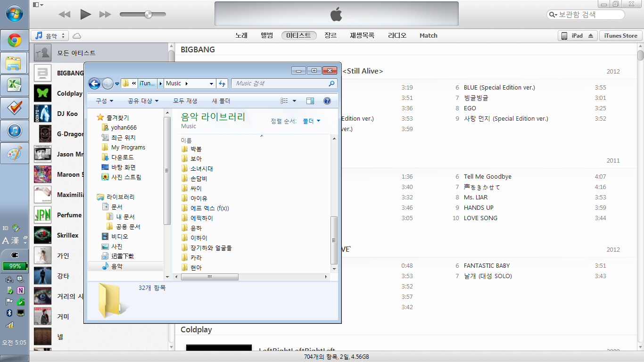This screenshot has width=644, height=362.
Task: Open Excel from the taskbar
Action: pos(14,86)
